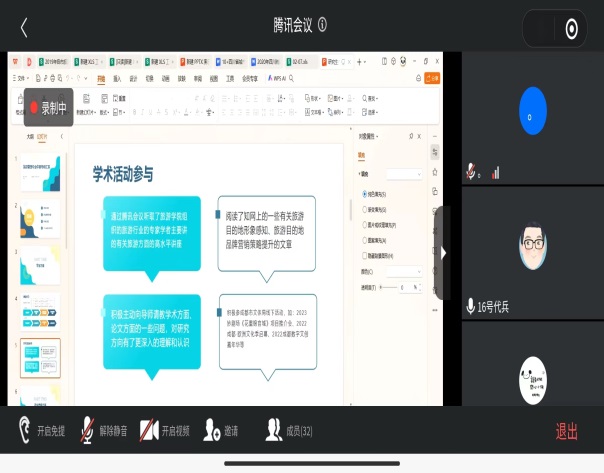Select the gradient fill (渐变填充) radio option
The image size is (604, 473).
click(x=365, y=209)
